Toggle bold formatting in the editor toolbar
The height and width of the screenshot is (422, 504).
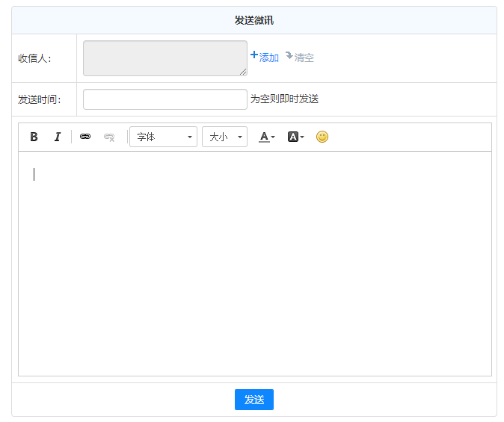(x=34, y=137)
